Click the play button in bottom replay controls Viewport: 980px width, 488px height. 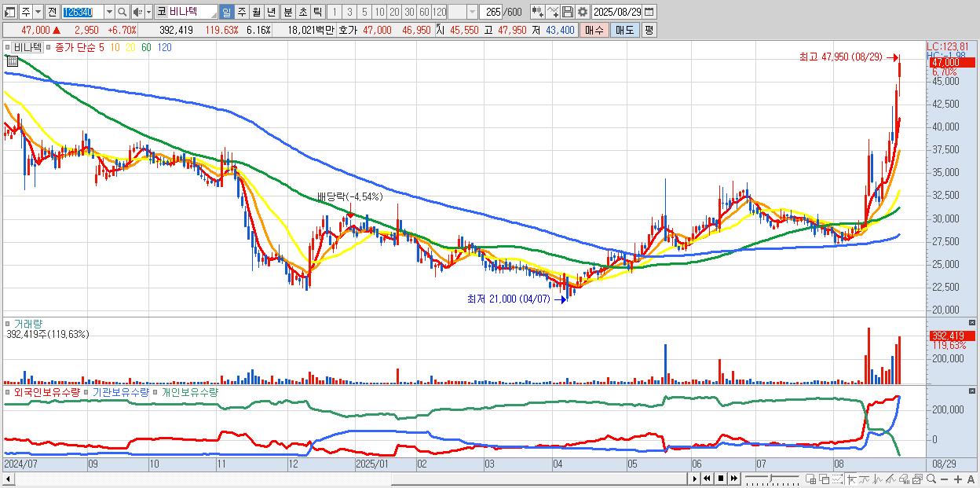click(695, 479)
